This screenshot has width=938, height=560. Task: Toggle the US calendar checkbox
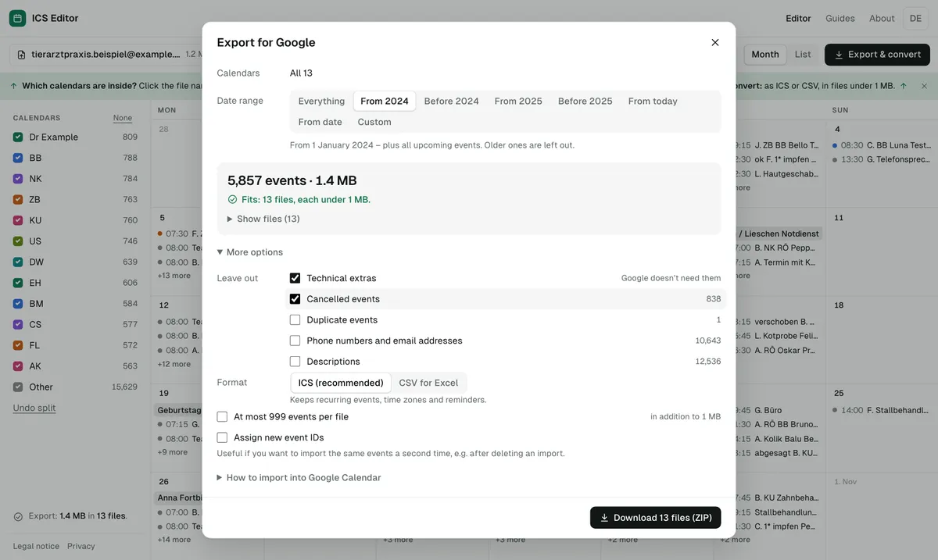[x=18, y=241]
